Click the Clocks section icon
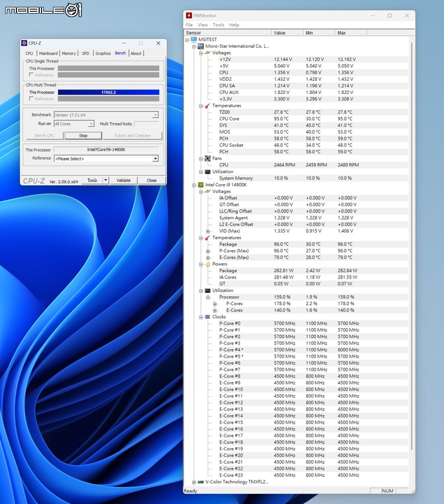 point(208,317)
